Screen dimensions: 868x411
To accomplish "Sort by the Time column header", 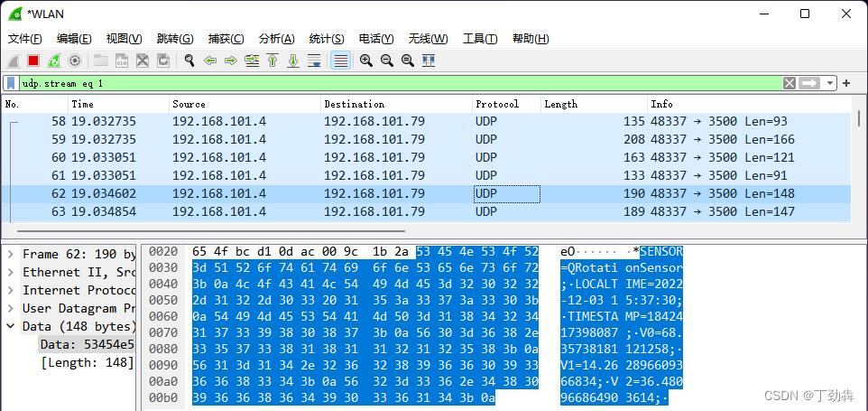I will [x=118, y=104].
